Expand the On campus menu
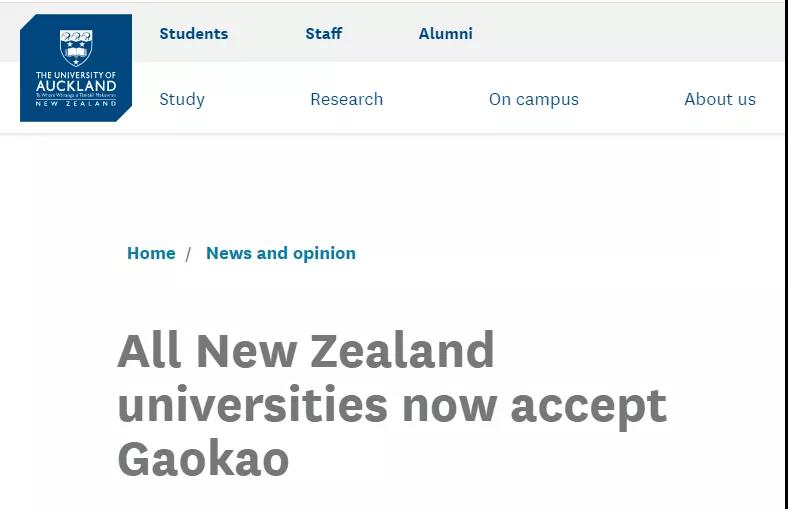The height and width of the screenshot is (509, 788). click(534, 99)
